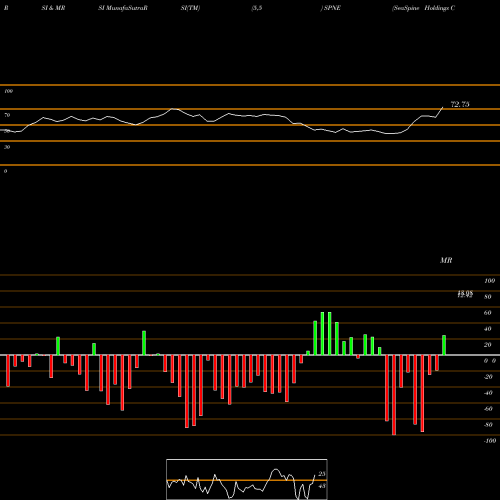Click the RSI line endpoint beside 72.75
Image resolution: width=500 pixels, height=500 pixels.
[443, 107]
